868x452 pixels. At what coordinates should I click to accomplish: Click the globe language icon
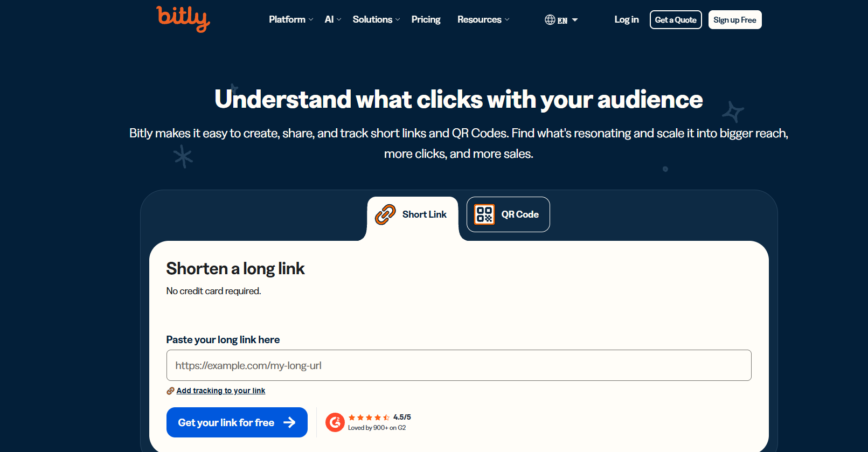pos(550,20)
